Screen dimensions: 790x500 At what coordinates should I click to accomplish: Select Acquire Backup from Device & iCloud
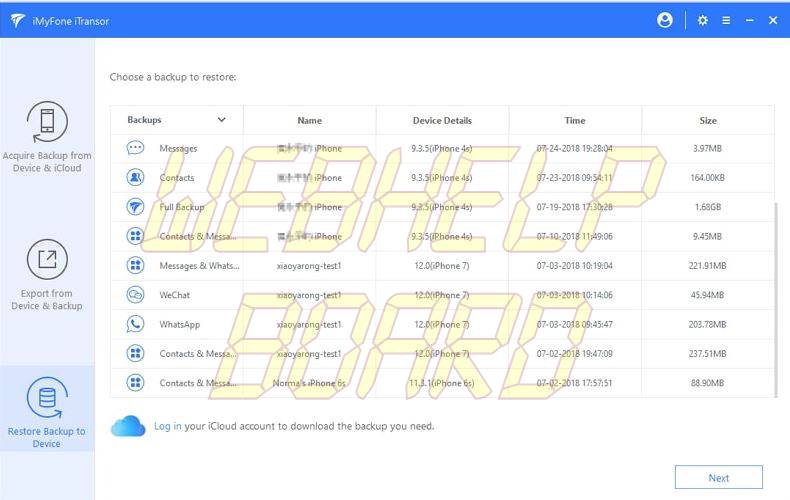pyautogui.click(x=47, y=137)
